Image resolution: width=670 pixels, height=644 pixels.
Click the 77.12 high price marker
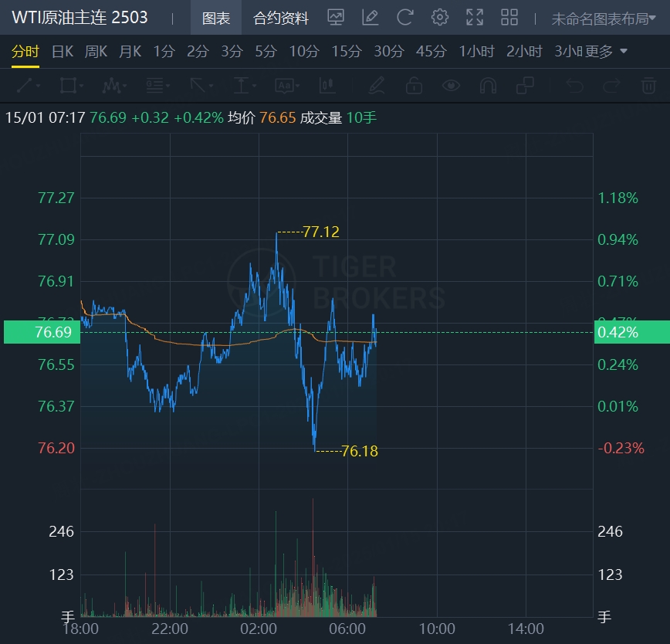point(320,232)
